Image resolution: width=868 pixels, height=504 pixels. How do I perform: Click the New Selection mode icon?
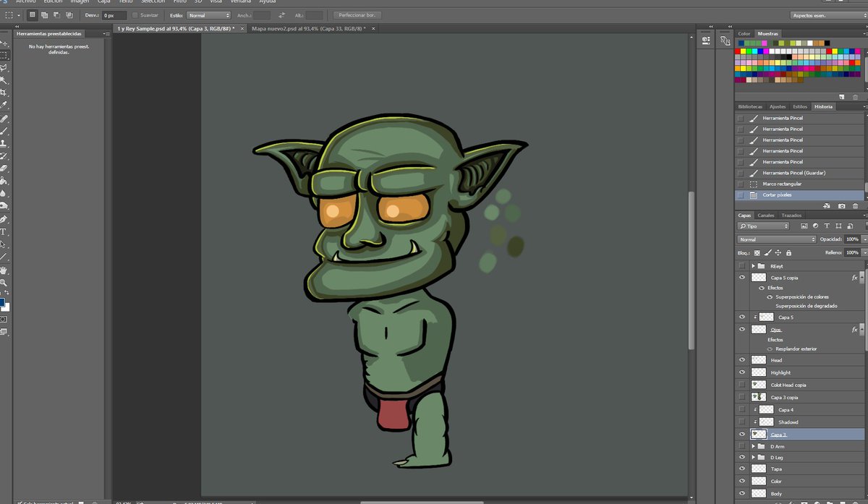point(33,14)
